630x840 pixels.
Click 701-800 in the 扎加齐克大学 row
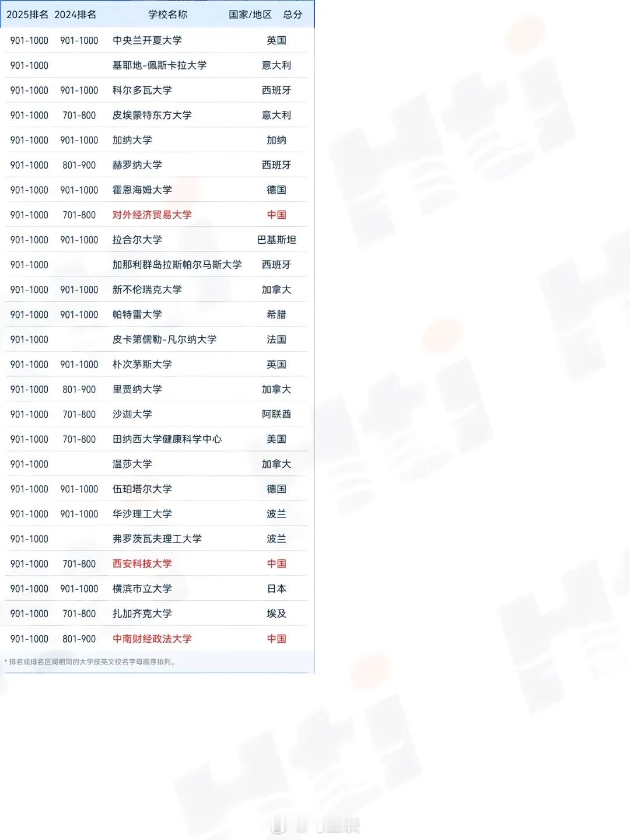pyautogui.click(x=79, y=614)
